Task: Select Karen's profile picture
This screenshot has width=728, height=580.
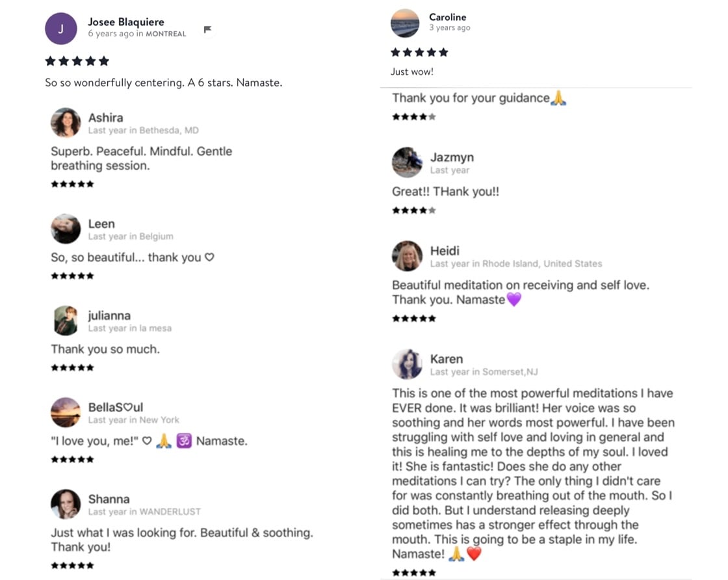Action: click(x=407, y=364)
